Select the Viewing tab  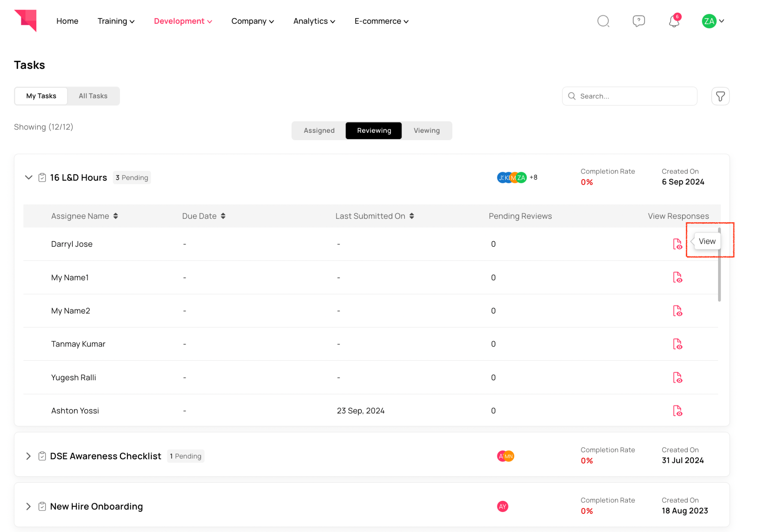tap(426, 131)
